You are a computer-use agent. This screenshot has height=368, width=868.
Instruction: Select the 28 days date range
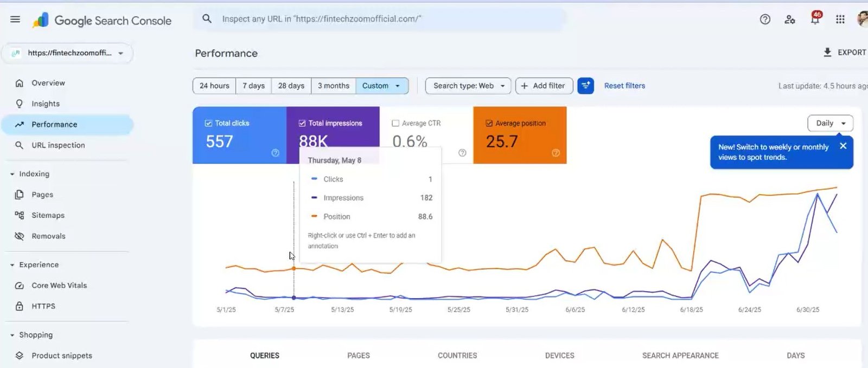pos(291,86)
